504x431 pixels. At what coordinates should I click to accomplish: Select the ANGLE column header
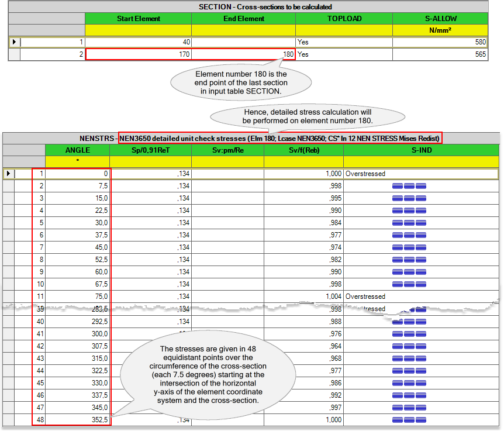77,150
